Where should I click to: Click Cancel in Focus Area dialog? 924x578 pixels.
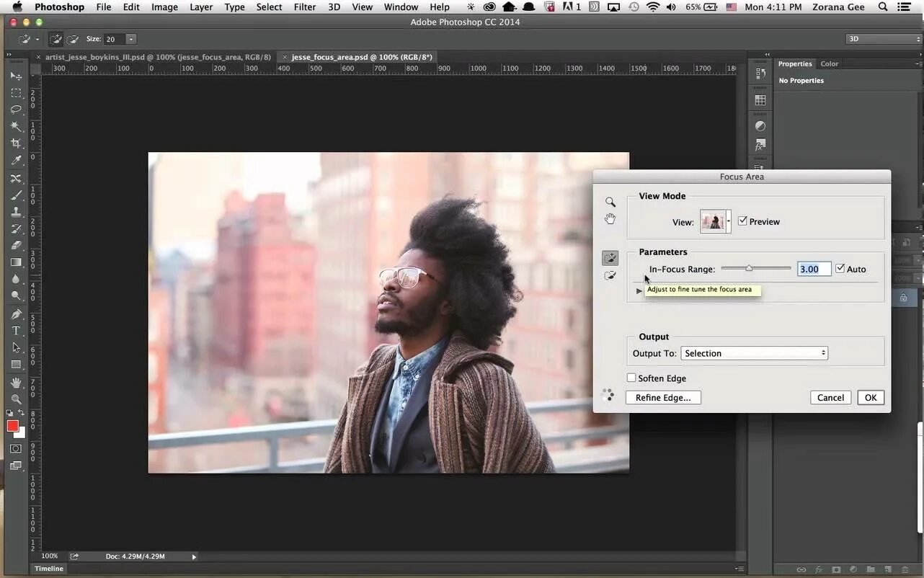[x=830, y=397]
